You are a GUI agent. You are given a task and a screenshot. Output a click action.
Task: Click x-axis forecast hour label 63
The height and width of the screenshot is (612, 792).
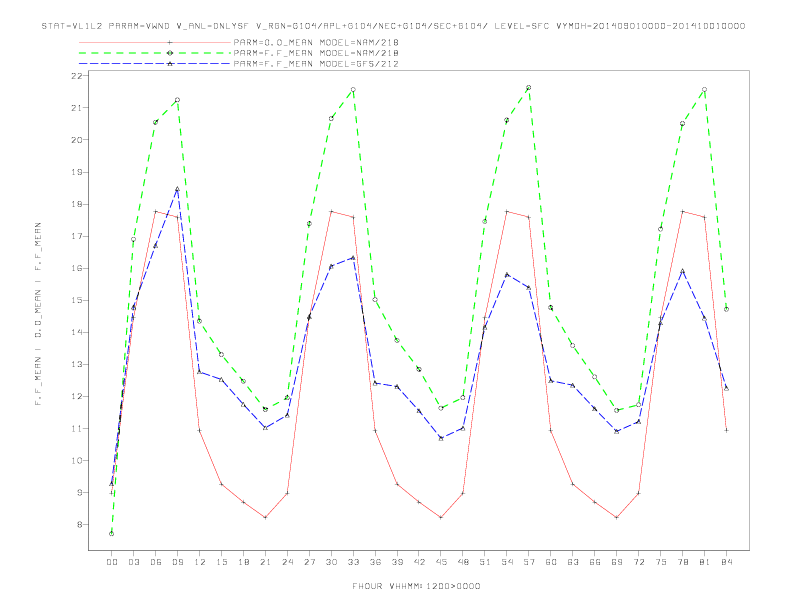[x=573, y=562]
